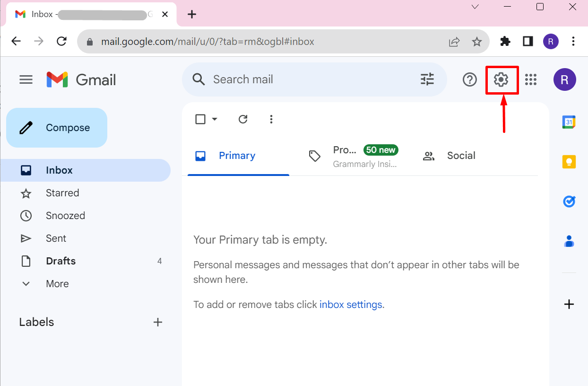Open the Google apps grid

click(x=531, y=79)
